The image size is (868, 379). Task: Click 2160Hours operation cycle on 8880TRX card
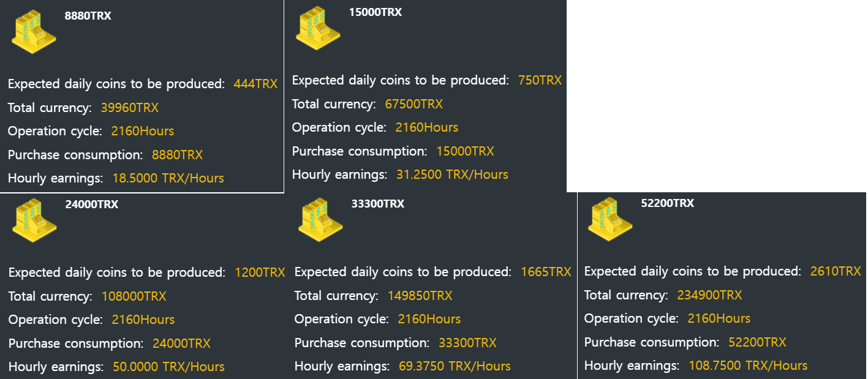(x=143, y=132)
